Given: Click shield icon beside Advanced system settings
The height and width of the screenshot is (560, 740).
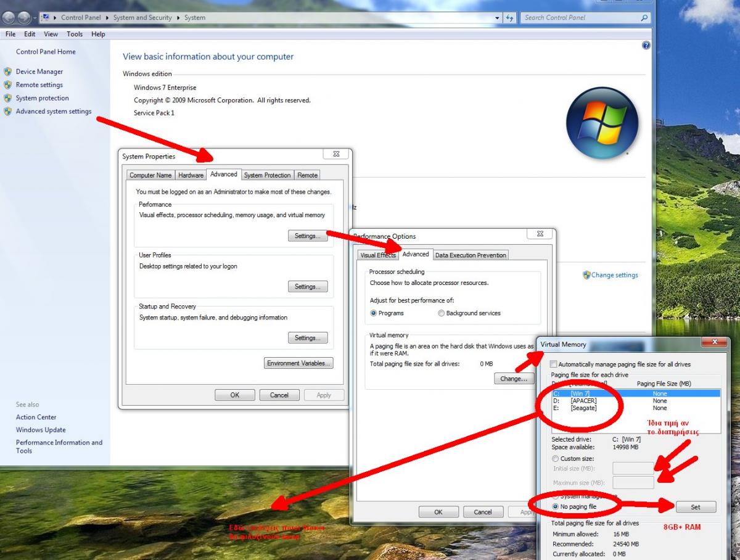Looking at the screenshot, I should tap(8, 112).
